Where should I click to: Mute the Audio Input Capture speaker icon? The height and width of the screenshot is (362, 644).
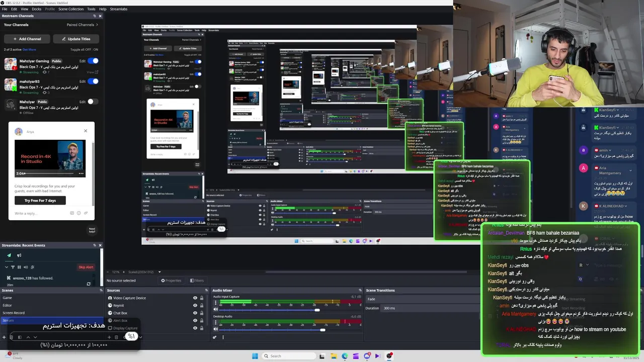[x=216, y=310]
